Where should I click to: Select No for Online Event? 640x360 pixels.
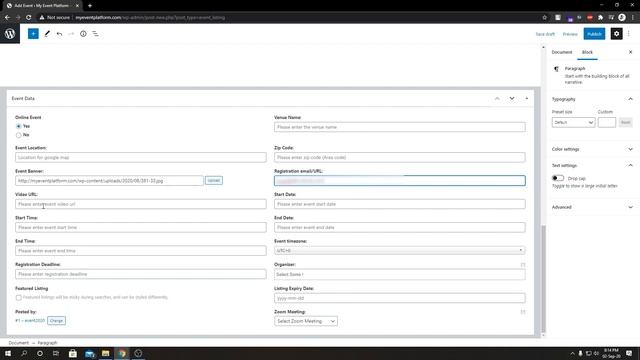(x=18, y=135)
